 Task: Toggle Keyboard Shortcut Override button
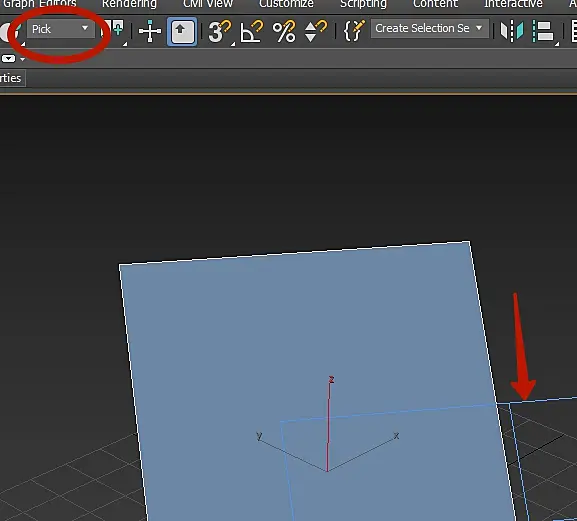pos(182,32)
